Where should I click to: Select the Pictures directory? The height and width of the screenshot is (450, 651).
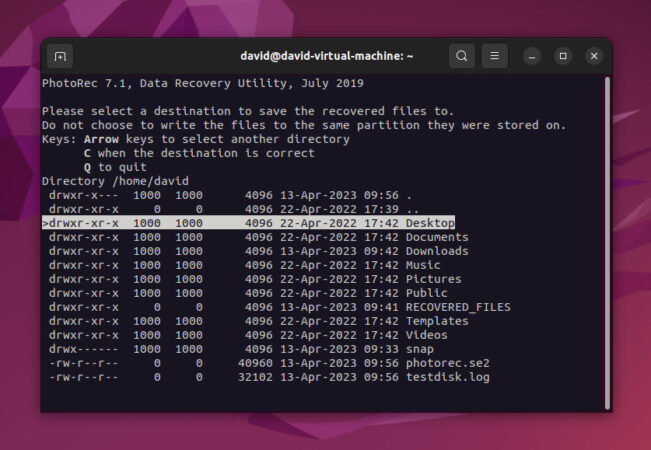(433, 279)
